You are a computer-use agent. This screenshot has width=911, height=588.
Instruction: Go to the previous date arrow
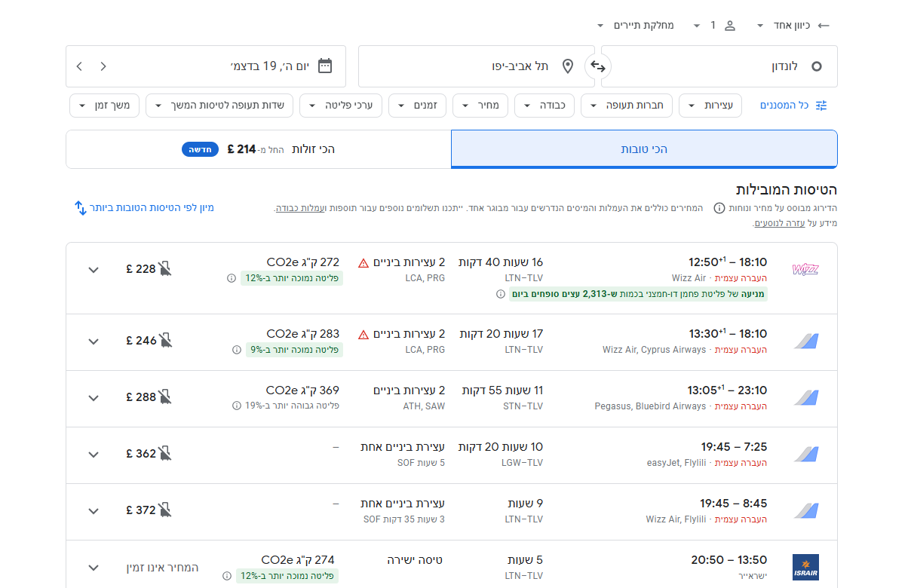(x=103, y=66)
